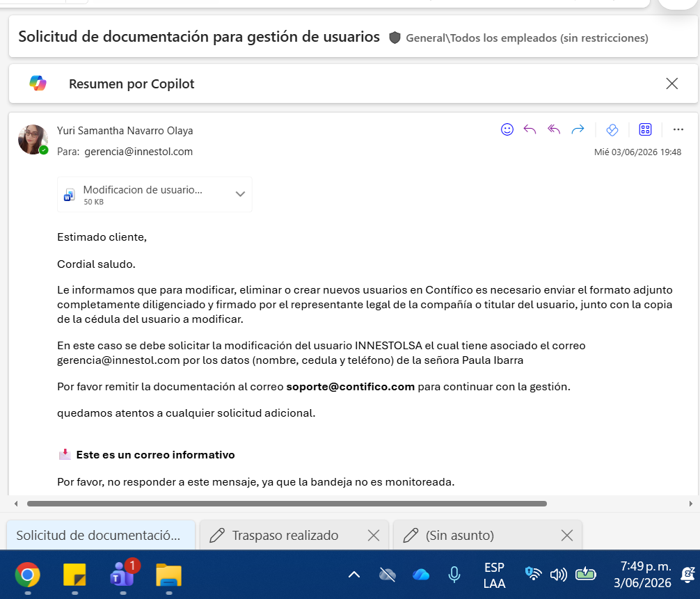Click the left scroll arrow of horizontal scrollbar
The image size is (700, 599).
point(16,504)
